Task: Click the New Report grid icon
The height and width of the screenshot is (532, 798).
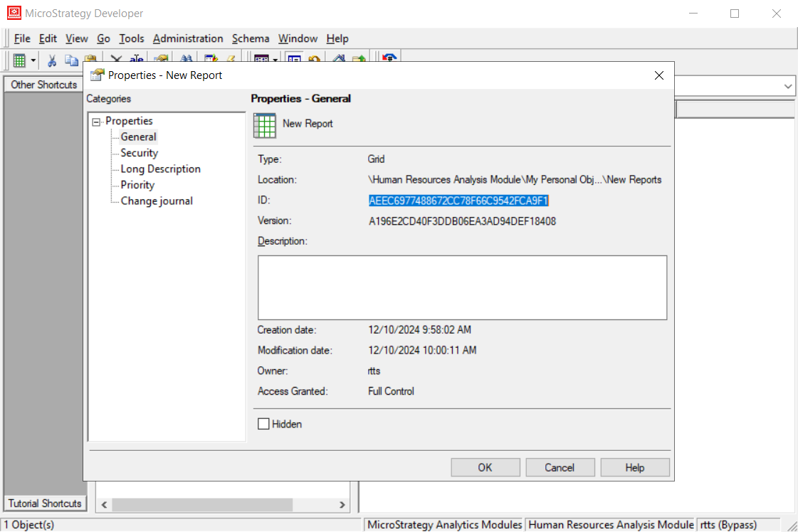Action: (x=265, y=126)
